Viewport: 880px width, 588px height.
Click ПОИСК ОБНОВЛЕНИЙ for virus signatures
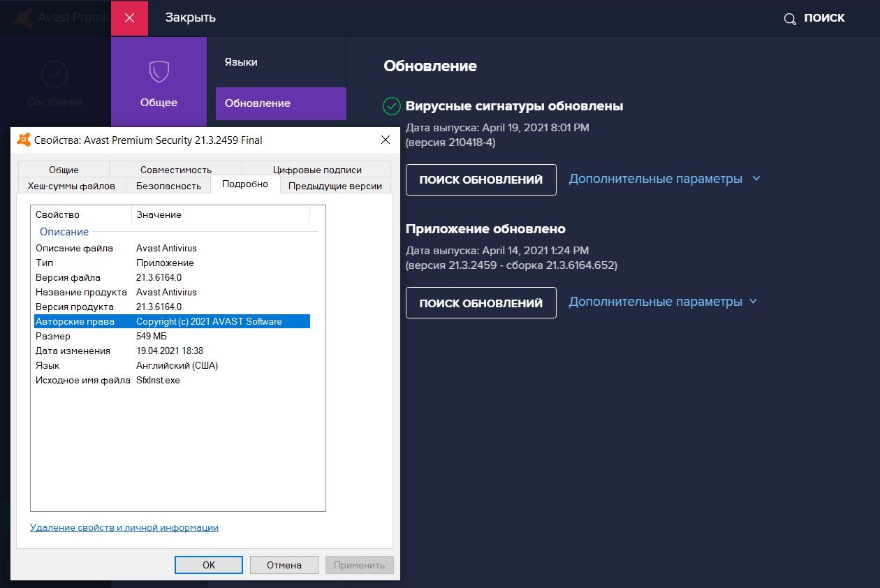481,179
